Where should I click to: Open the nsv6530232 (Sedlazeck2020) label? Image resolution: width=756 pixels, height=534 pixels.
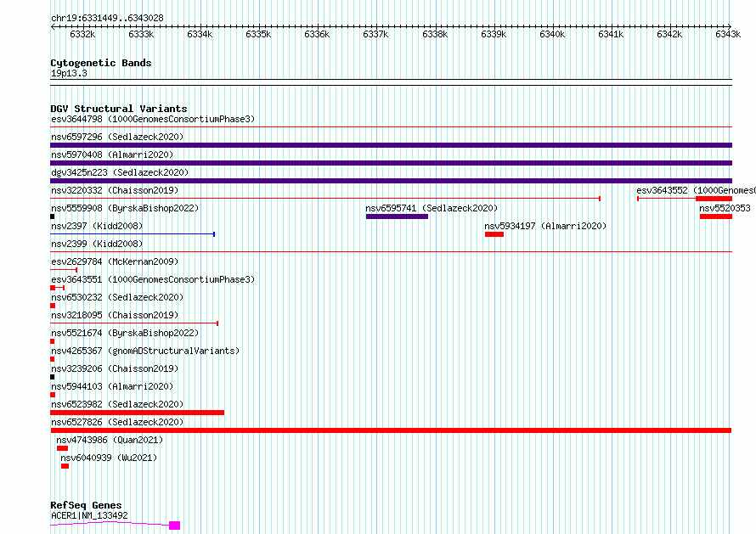(117, 297)
